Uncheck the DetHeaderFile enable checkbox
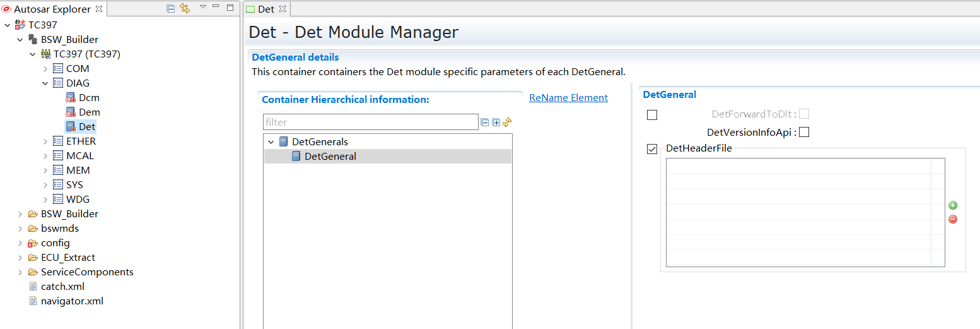 652,149
